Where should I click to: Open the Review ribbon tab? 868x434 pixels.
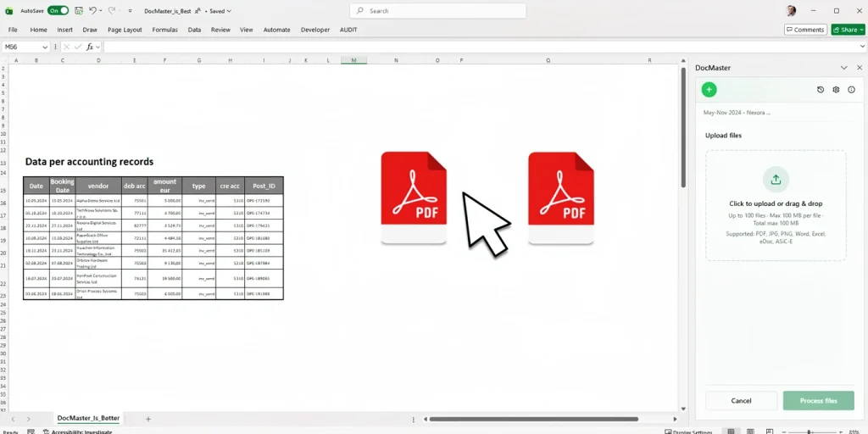coord(220,30)
